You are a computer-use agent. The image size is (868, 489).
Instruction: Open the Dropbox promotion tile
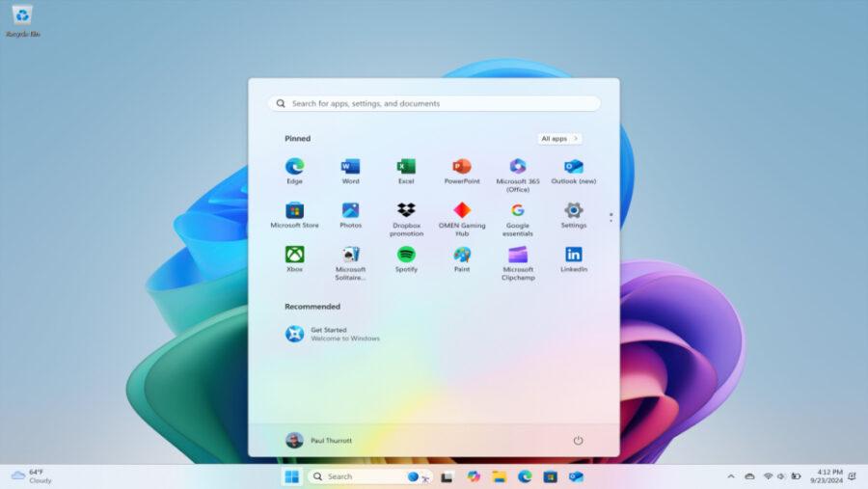406,219
